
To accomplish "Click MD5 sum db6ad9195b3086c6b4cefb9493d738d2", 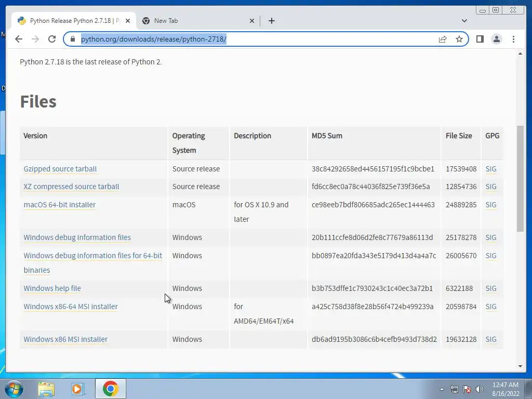I will [374, 339].
